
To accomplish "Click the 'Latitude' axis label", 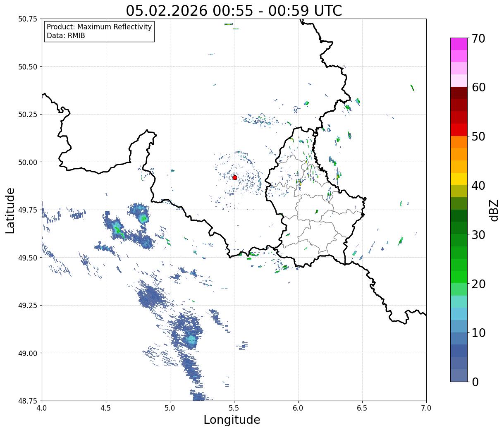I will click(10, 210).
